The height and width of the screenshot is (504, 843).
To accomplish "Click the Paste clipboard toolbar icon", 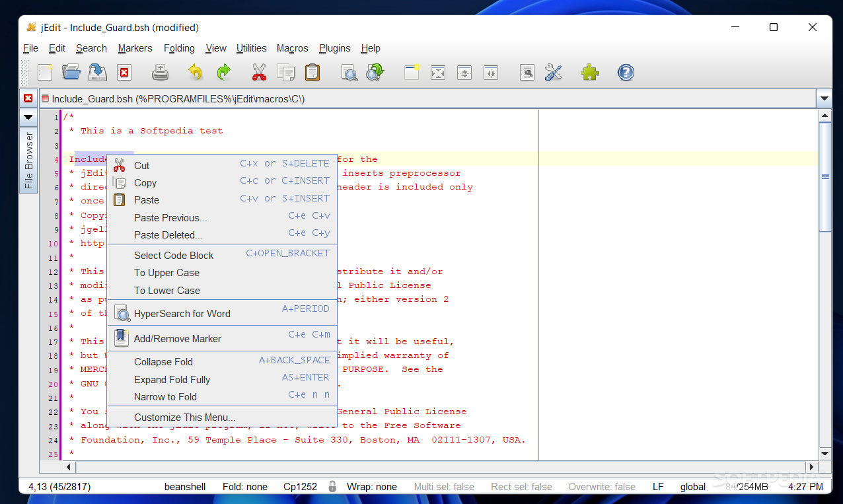I will tap(312, 72).
